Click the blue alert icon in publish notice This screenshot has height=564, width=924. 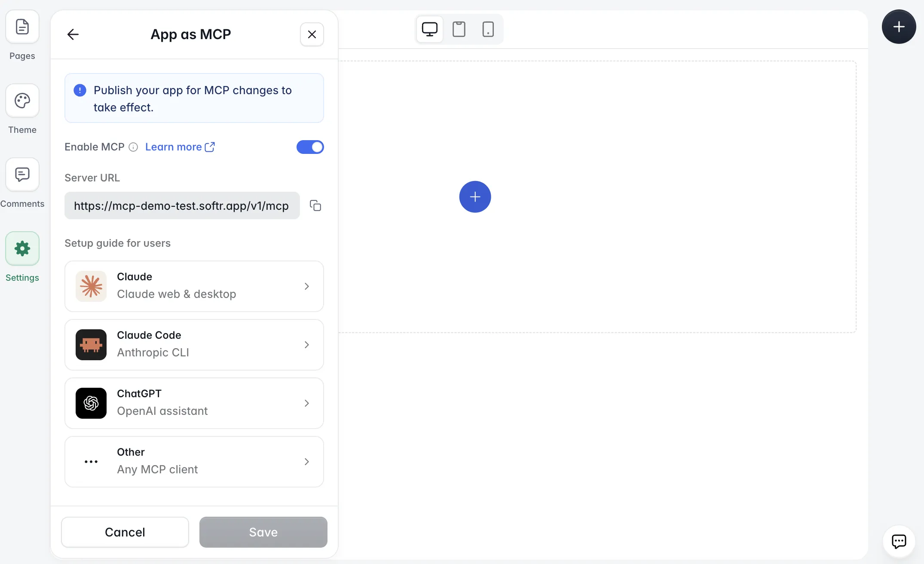click(80, 90)
